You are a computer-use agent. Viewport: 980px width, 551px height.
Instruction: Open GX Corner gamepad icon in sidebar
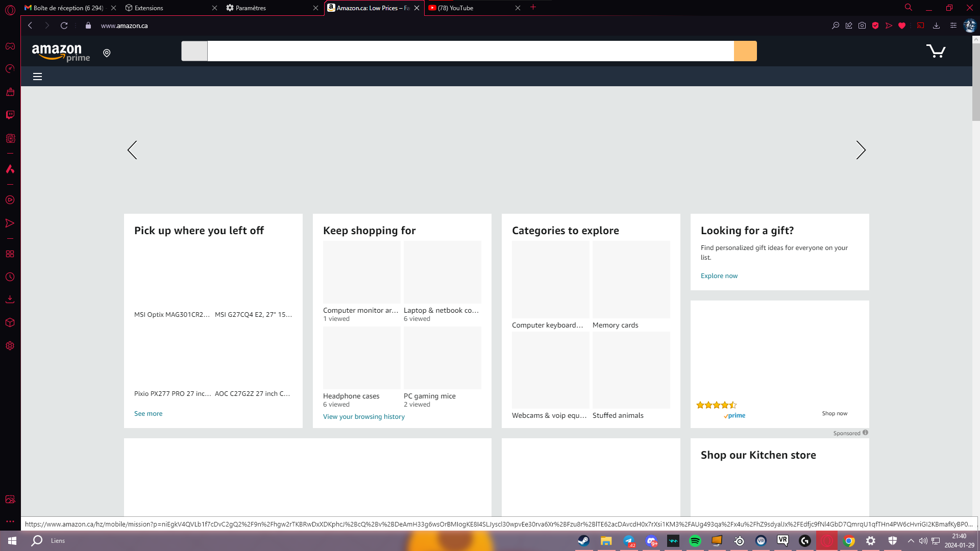[10, 46]
